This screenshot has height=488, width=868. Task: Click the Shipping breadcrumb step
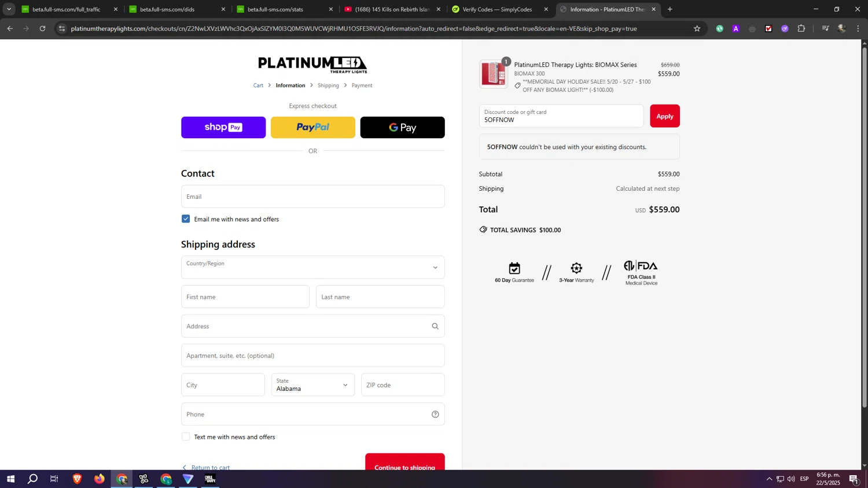pyautogui.click(x=328, y=86)
